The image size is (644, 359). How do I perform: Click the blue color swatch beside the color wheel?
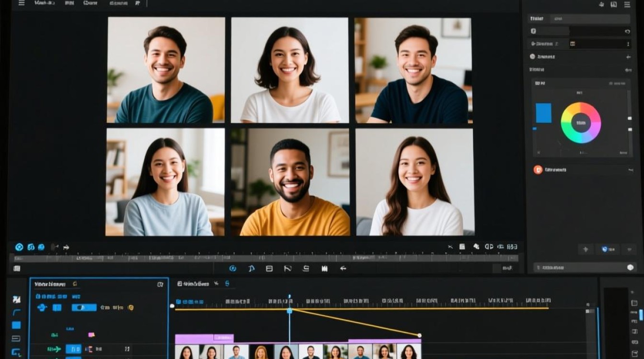pyautogui.click(x=543, y=113)
